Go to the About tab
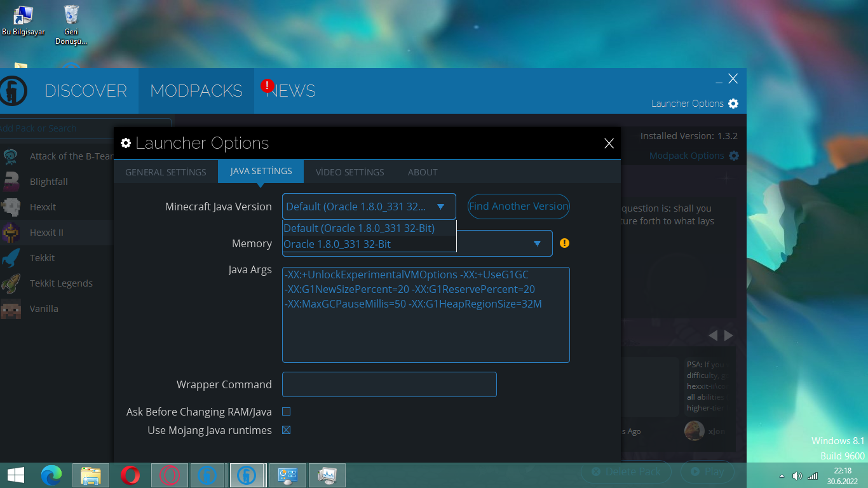 [423, 172]
